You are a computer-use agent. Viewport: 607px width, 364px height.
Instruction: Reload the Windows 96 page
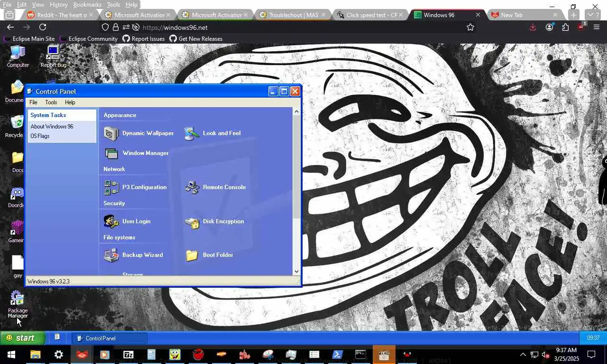click(43, 27)
